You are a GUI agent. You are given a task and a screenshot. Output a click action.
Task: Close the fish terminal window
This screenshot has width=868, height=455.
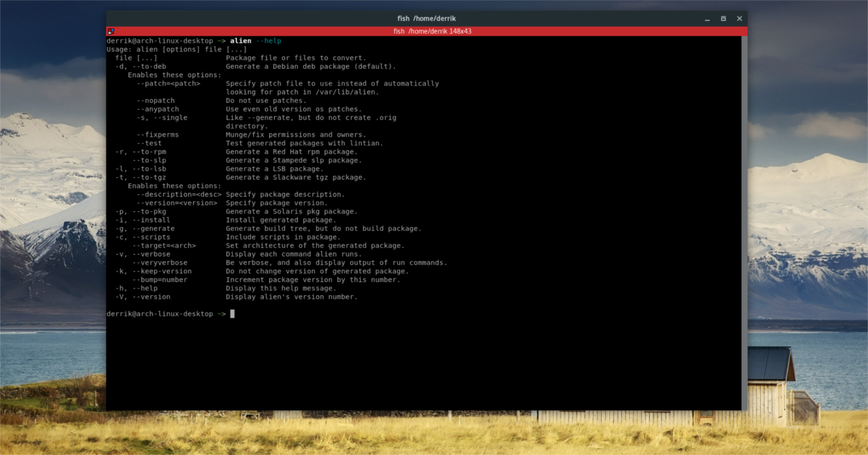pos(738,18)
